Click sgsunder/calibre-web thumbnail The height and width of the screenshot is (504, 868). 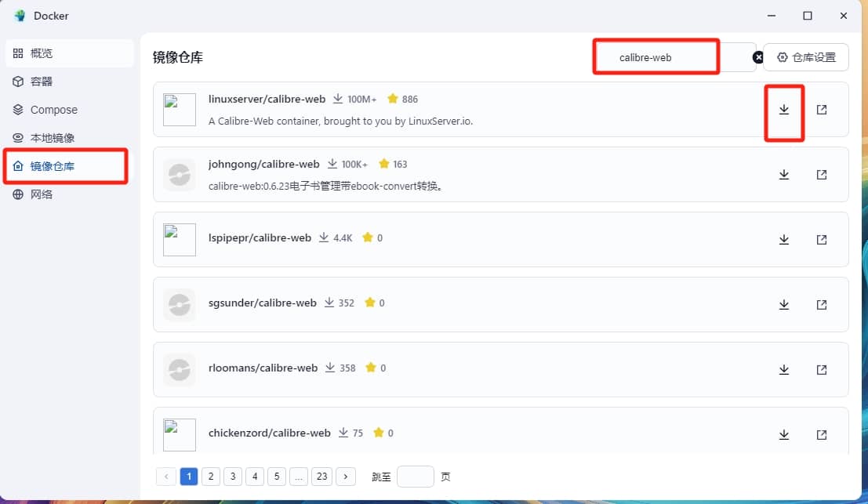[x=180, y=305]
